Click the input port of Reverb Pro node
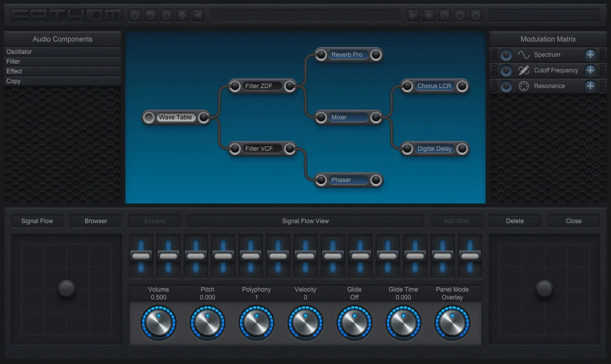Viewport: 611px width, 364px height. [x=321, y=55]
